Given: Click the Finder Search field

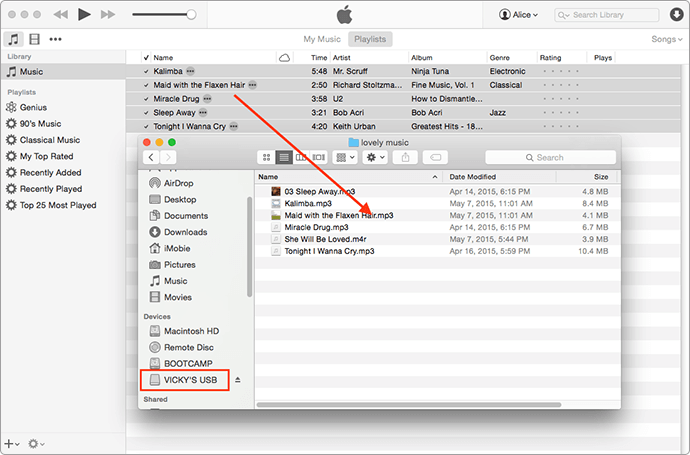Looking at the screenshot, I should click(x=551, y=158).
